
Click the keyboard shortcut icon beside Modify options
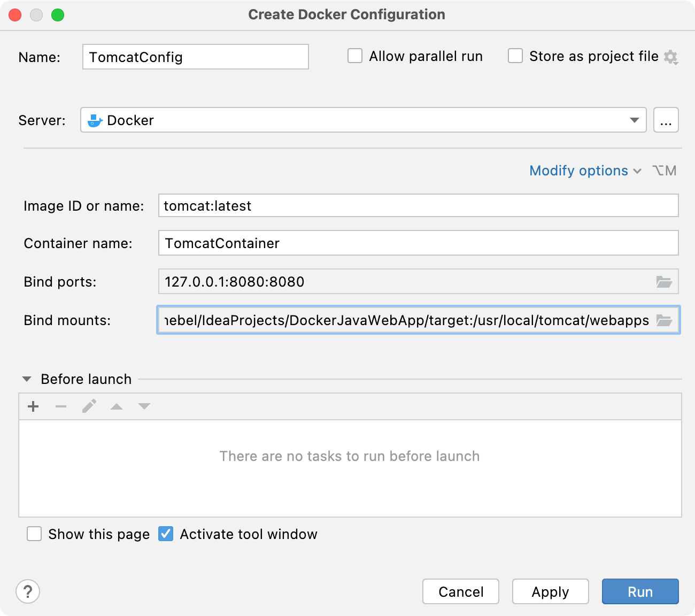click(664, 171)
